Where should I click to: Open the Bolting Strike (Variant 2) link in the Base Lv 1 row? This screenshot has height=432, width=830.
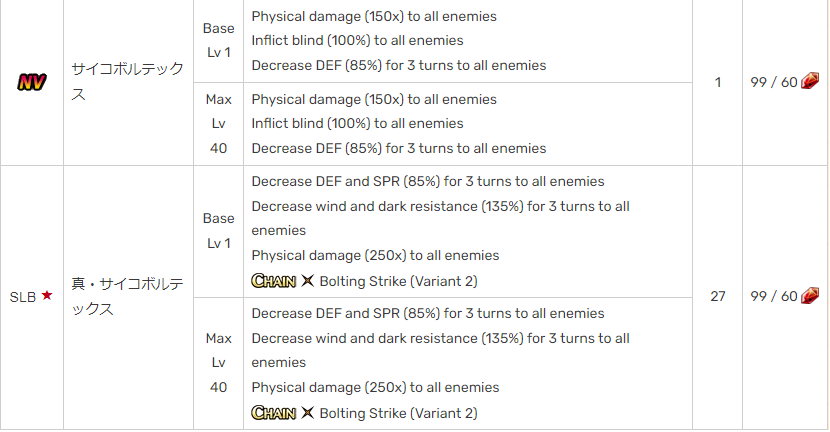[398, 281]
